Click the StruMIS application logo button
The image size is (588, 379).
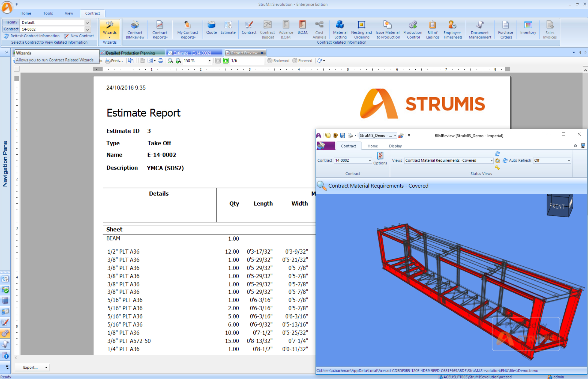tap(7, 7)
